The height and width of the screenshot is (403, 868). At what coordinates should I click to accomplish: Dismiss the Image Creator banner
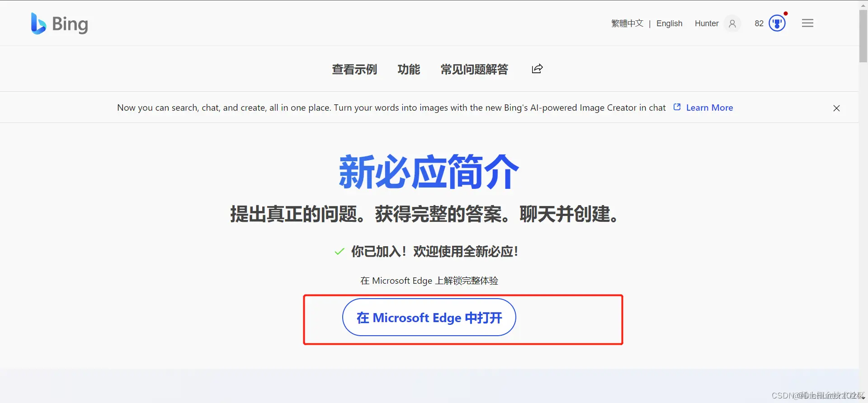click(x=836, y=108)
